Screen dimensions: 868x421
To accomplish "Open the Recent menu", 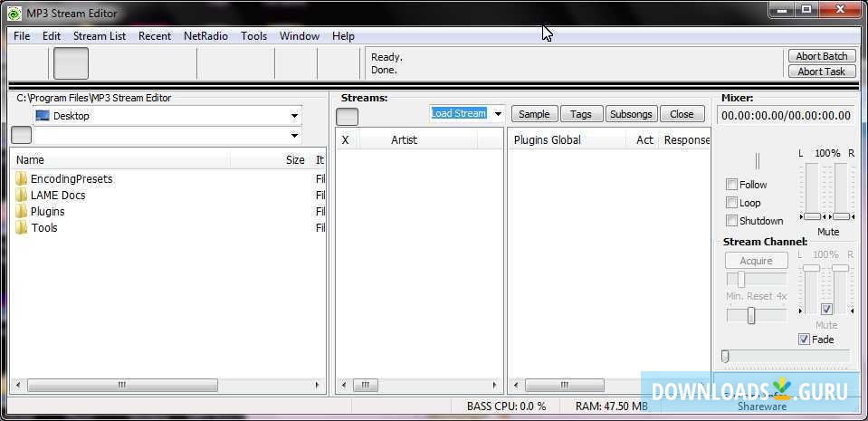I will click(155, 36).
